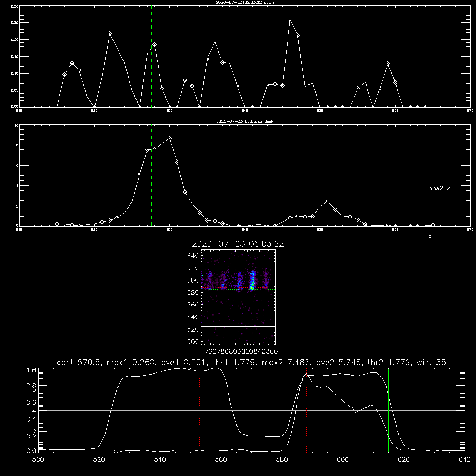The height and width of the screenshot is (476, 476).
Task: Click the dawn plot diamond peak near 822
Action: [109, 34]
